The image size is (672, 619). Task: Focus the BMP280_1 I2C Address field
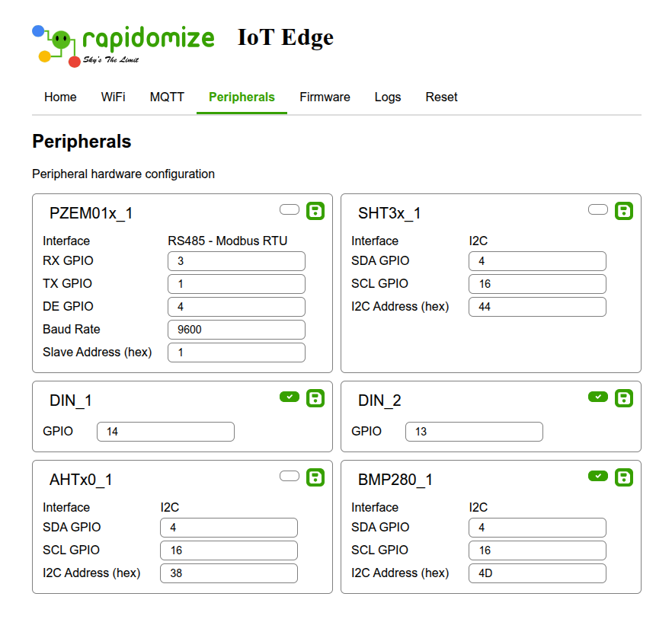coord(537,573)
